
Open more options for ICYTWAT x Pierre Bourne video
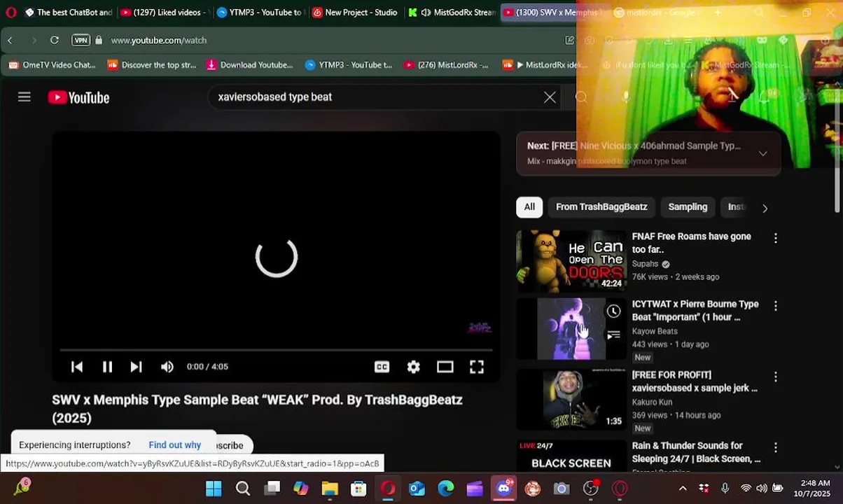coord(775,307)
